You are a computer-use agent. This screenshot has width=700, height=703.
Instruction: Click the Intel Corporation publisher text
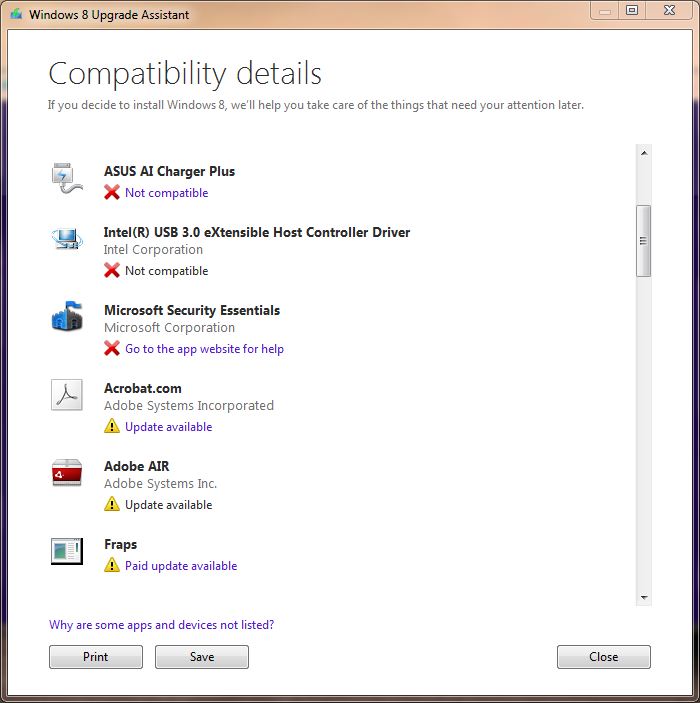coord(153,249)
